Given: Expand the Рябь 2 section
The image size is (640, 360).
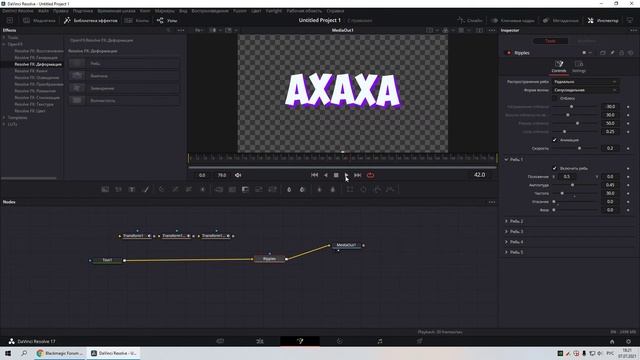Looking at the screenshot, I should point(507,221).
